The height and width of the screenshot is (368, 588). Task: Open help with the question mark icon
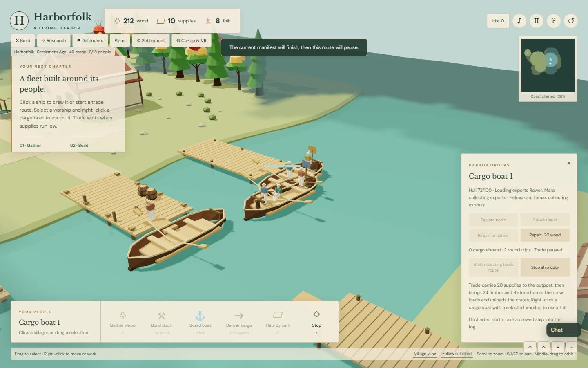coord(554,21)
